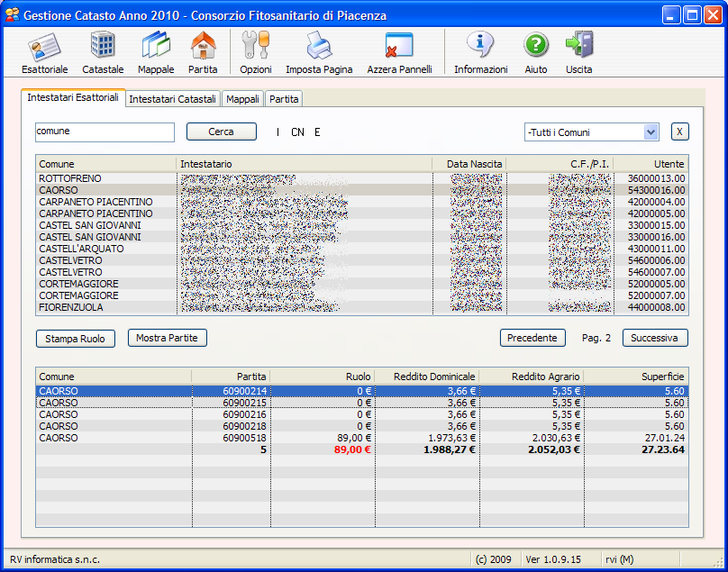Screen dimensions: 728x572
Task: Select the row with Utente 52000005.00
Action: tap(362, 284)
